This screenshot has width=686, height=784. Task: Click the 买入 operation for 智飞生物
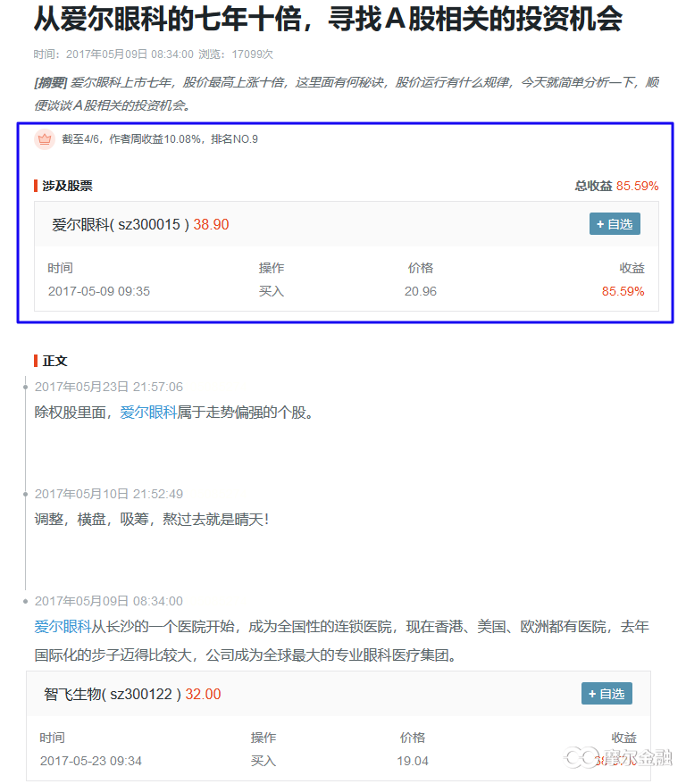point(264,761)
